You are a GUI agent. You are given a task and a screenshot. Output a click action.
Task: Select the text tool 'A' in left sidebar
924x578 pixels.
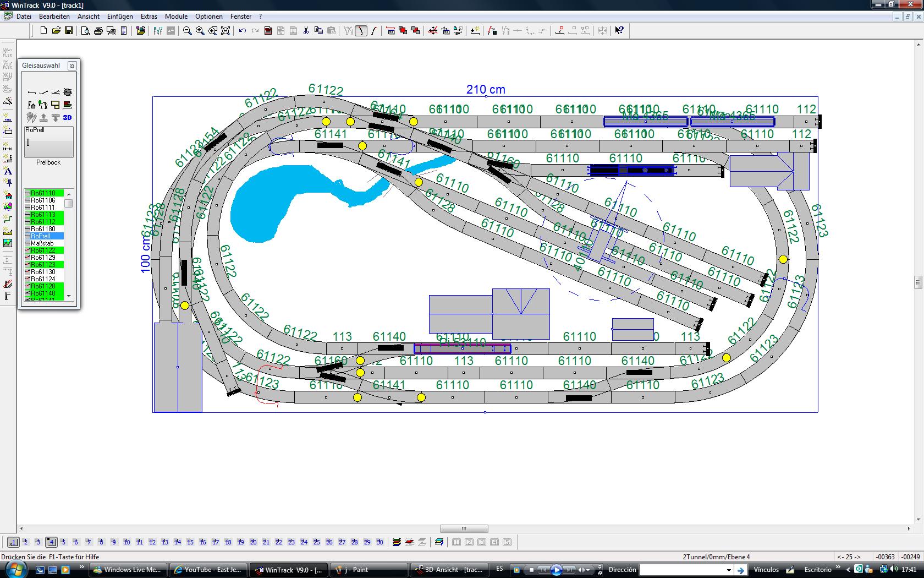(8, 171)
